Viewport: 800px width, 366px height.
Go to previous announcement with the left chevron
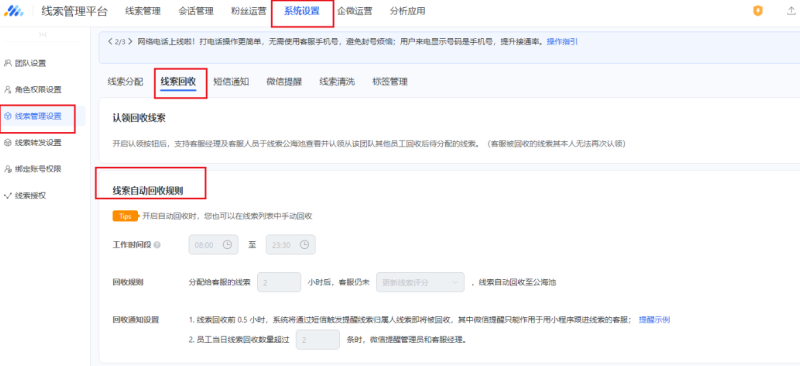[110, 41]
